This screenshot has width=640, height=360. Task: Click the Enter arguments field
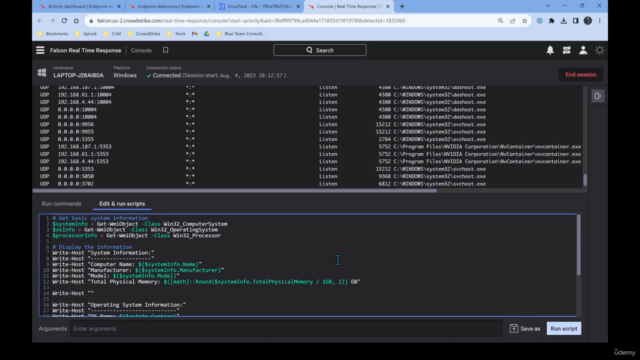[x=286, y=329]
